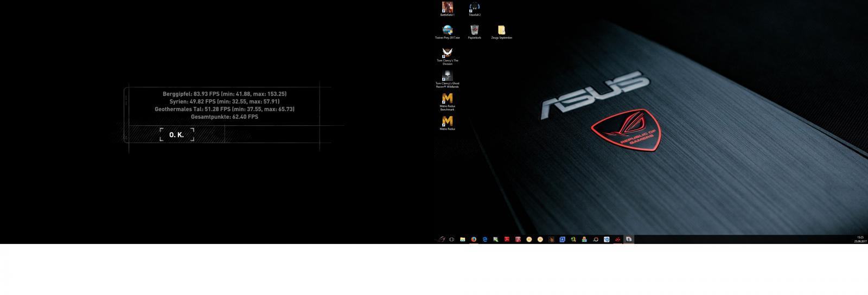Screen dimensions: 868x295
Task: Open the Battlefield 1 desktop shortcut
Action: [x=447, y=9]
